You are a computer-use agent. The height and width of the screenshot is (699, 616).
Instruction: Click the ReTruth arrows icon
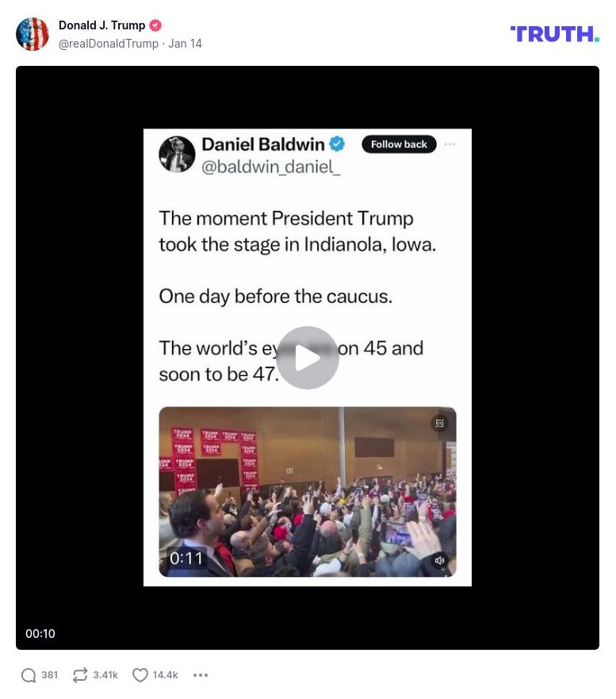tap(80, 675)
